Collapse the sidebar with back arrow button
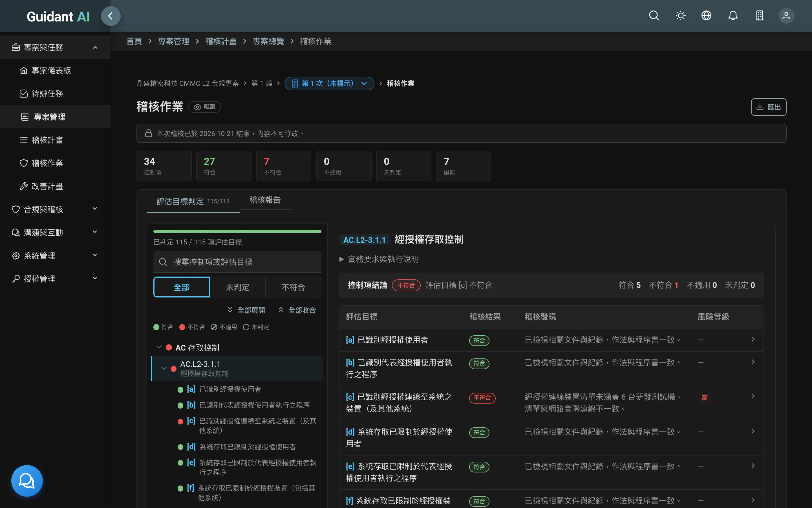The height and width of the screenshot is (508, 812). (111, 16)
